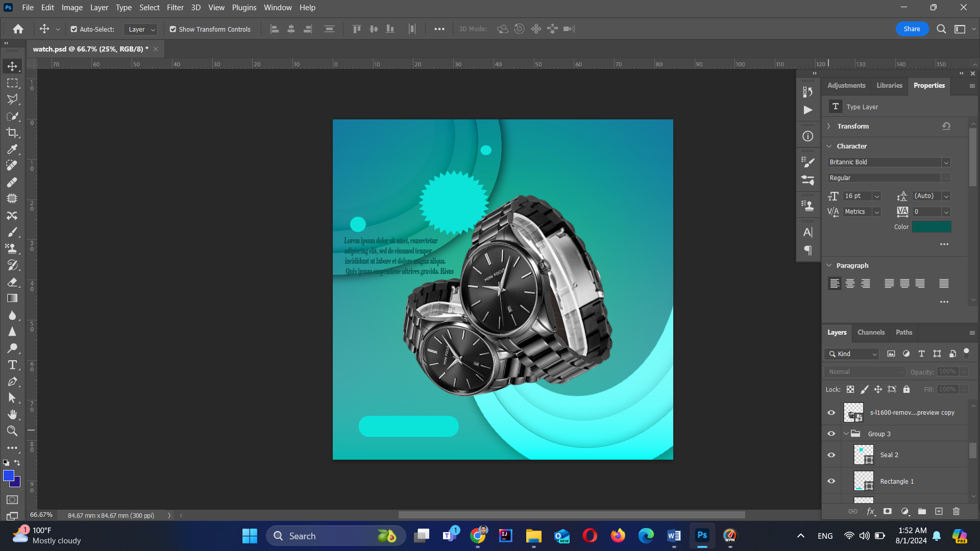Hide the s-l1600-remov...preview copy layer
Screen dimensions: 980x551
(x=831, y=413)
